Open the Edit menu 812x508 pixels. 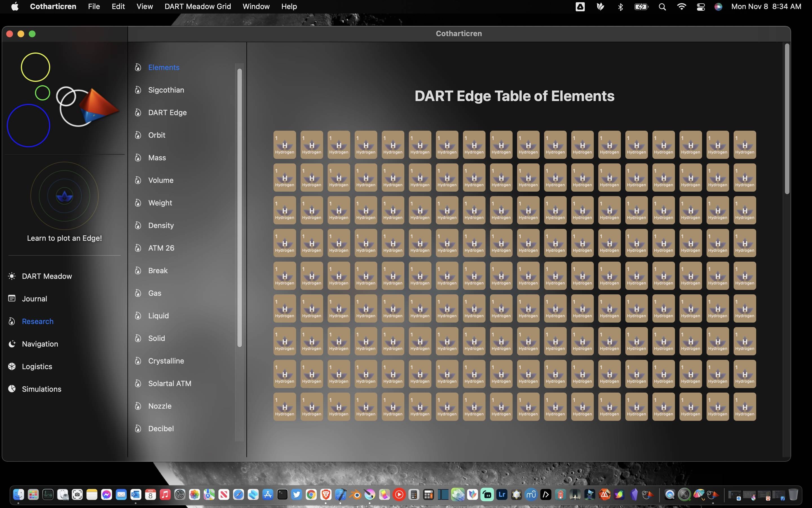pos(118,6)
